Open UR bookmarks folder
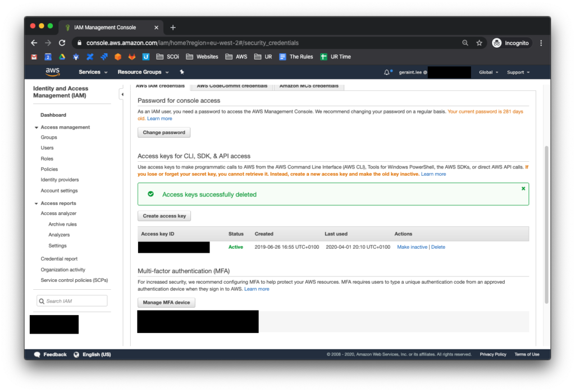 263,57
